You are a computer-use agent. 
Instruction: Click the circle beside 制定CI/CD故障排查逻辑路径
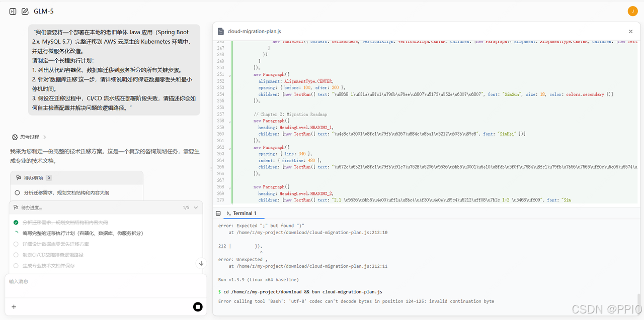[16, 255]
